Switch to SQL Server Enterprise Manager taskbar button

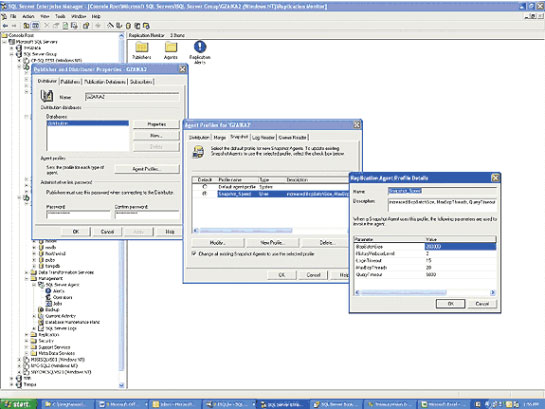282,404
